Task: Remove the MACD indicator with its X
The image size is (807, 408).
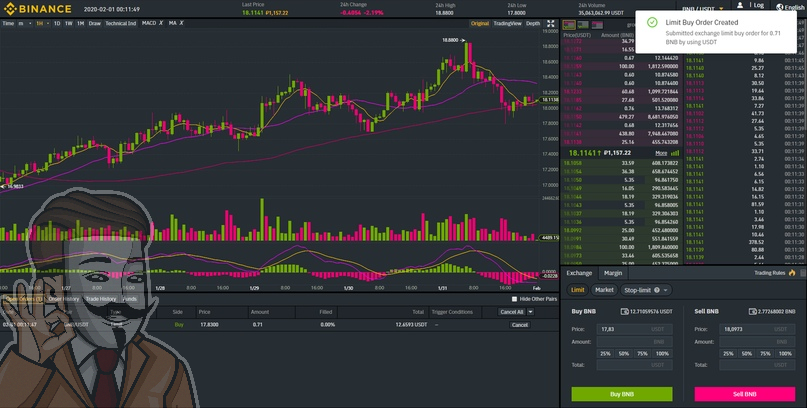Action: pyautogui.click(x=161, y=23)
